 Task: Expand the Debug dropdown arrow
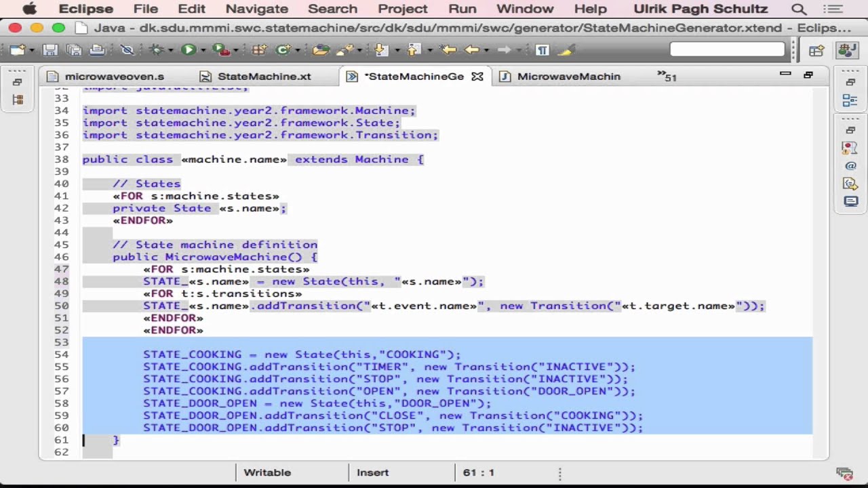(170, 50)
